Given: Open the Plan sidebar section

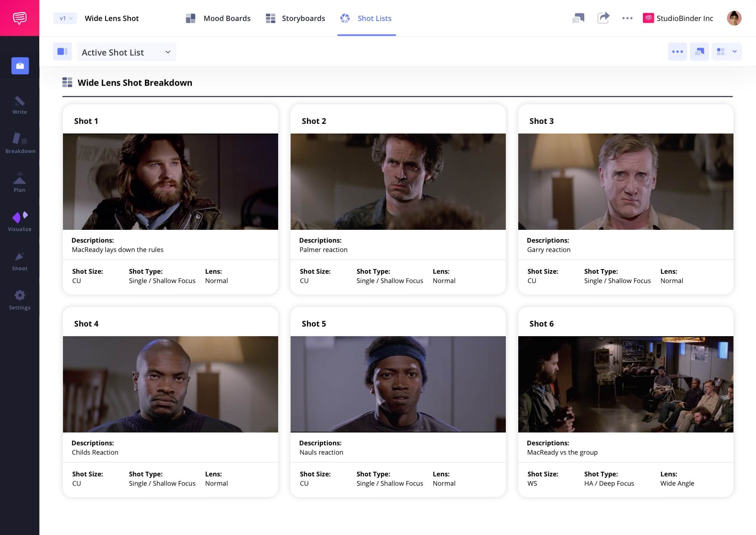Looking at the screenshot, I should point(19,182).
